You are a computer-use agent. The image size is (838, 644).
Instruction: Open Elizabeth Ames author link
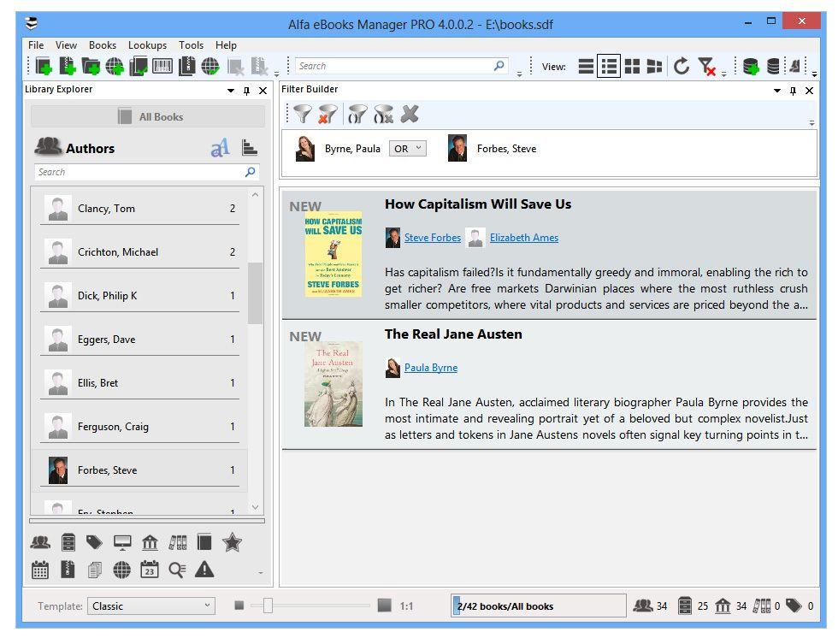[524, 238]
